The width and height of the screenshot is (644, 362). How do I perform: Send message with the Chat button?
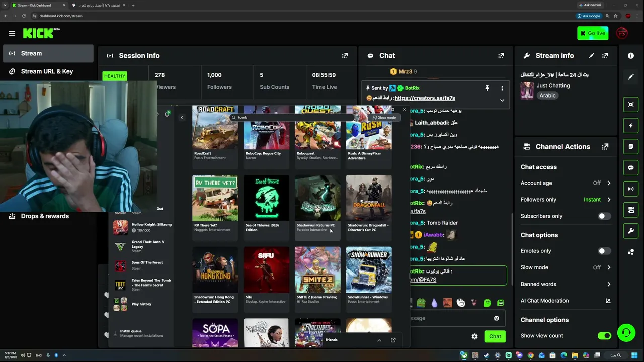tap(495, 336)
